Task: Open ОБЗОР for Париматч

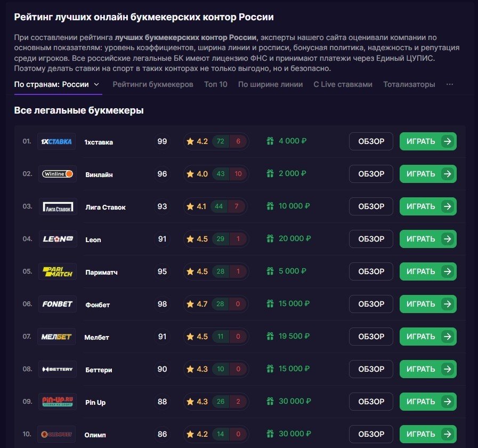Action: [x=371, y=271]
